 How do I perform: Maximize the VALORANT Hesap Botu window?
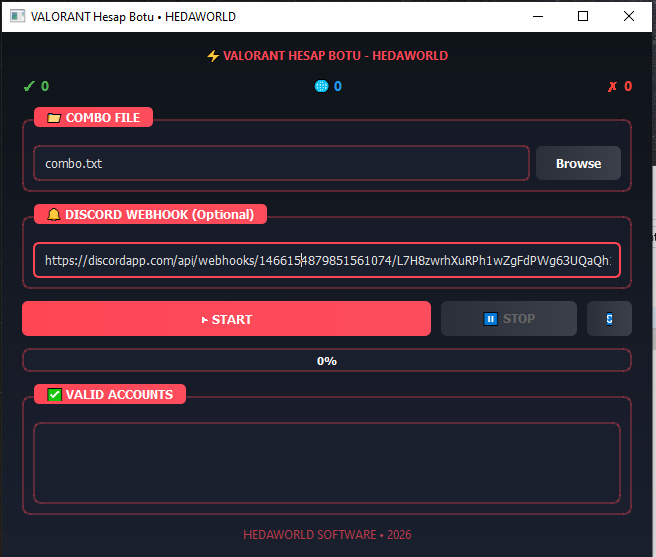coord(583,16)
